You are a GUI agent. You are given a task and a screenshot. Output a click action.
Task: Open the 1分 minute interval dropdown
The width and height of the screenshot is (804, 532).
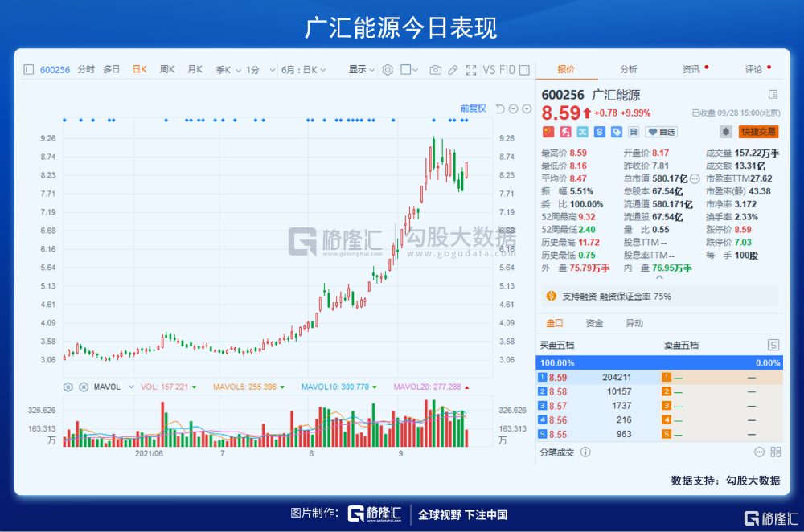point(260,70)
